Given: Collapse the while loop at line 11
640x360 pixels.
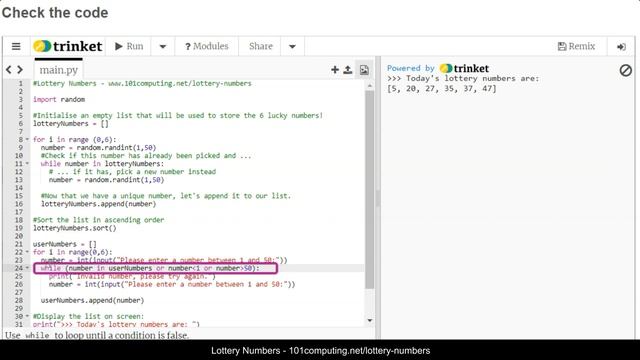Looking at the screenshot, I should click(x=27, y=164).
